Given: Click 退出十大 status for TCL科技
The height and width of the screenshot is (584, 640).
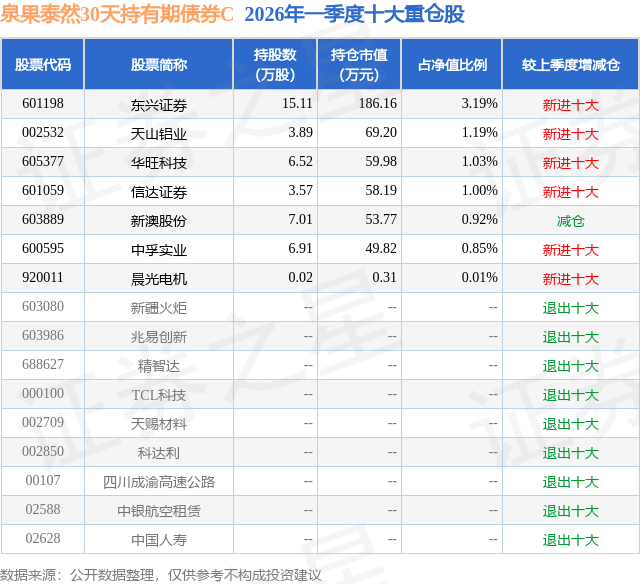Looking at the screenshot, I should [571, 395].
